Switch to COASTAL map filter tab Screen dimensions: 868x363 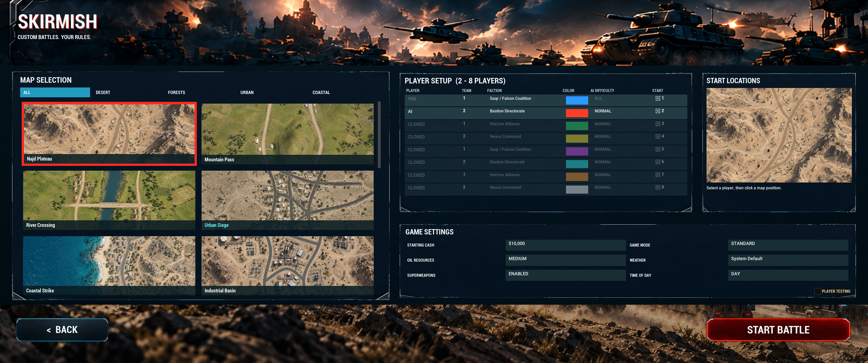point(321,92)
